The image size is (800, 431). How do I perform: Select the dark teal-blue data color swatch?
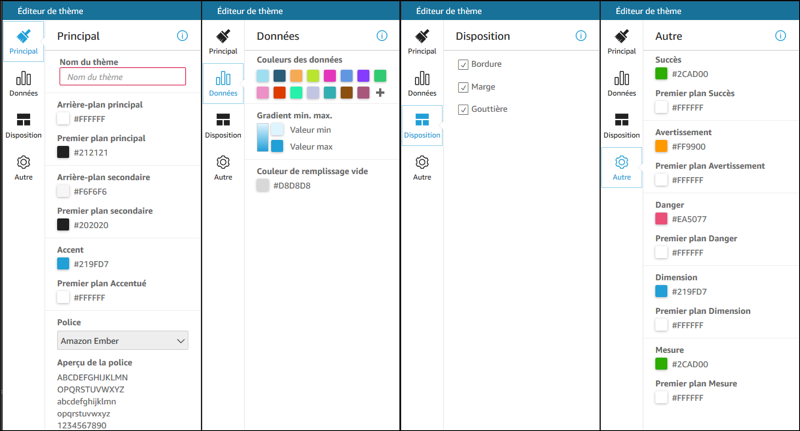tap(280, 76)
